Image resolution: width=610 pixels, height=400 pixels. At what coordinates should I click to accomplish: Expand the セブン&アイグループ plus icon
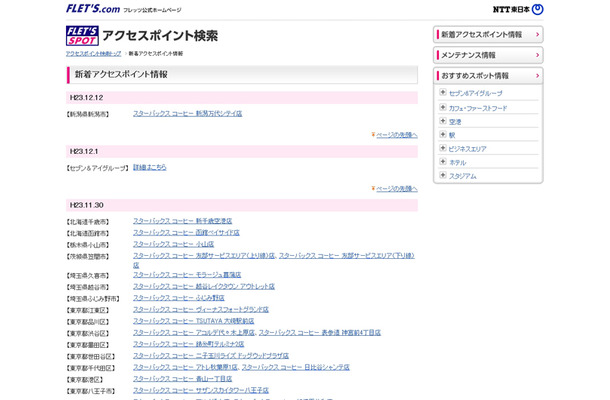click(443, 92)
